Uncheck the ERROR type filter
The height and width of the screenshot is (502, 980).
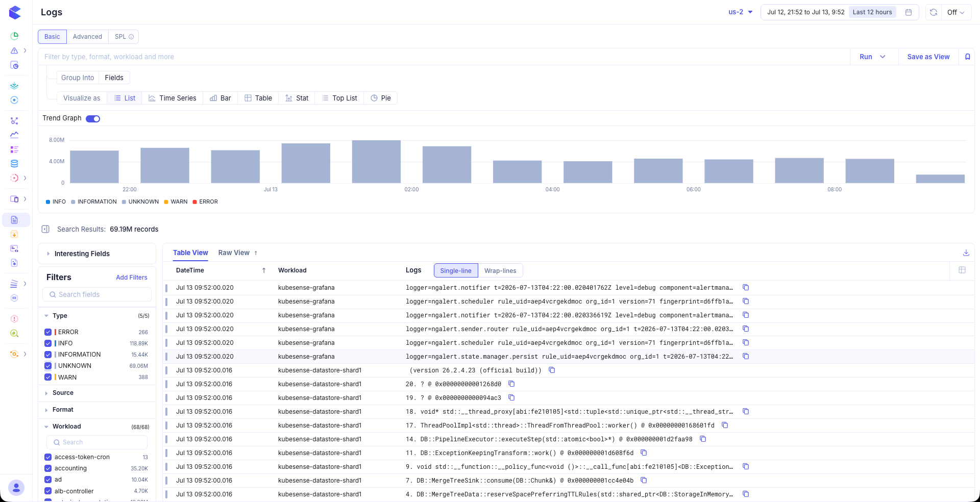48,332
